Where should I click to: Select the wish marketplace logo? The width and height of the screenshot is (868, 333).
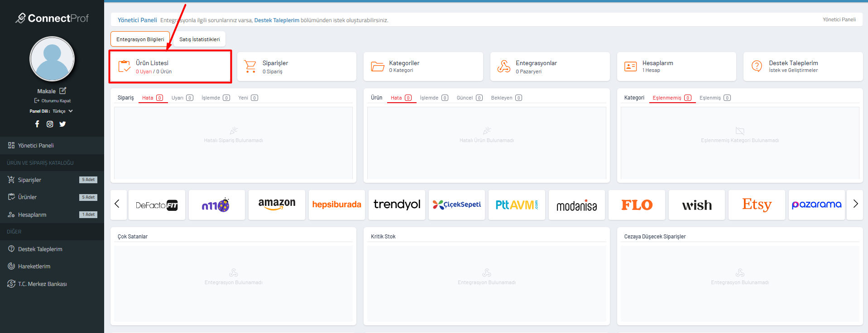pyautogui.click(x=697, y=205)
